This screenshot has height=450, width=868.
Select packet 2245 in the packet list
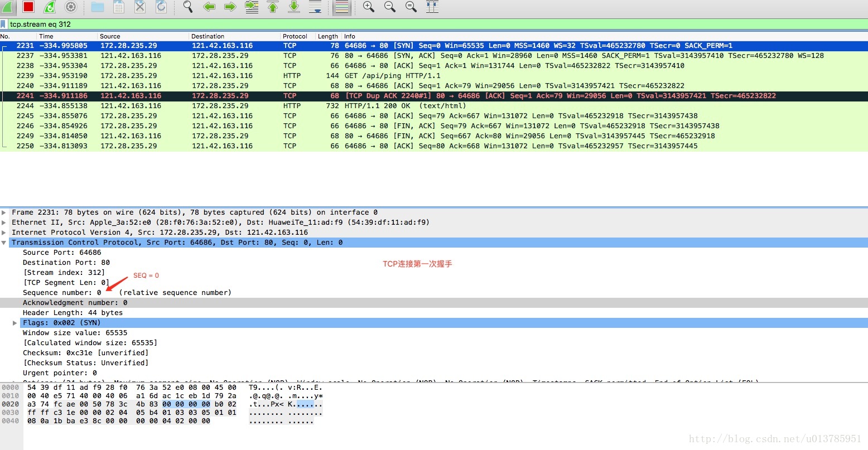[434, 116]
